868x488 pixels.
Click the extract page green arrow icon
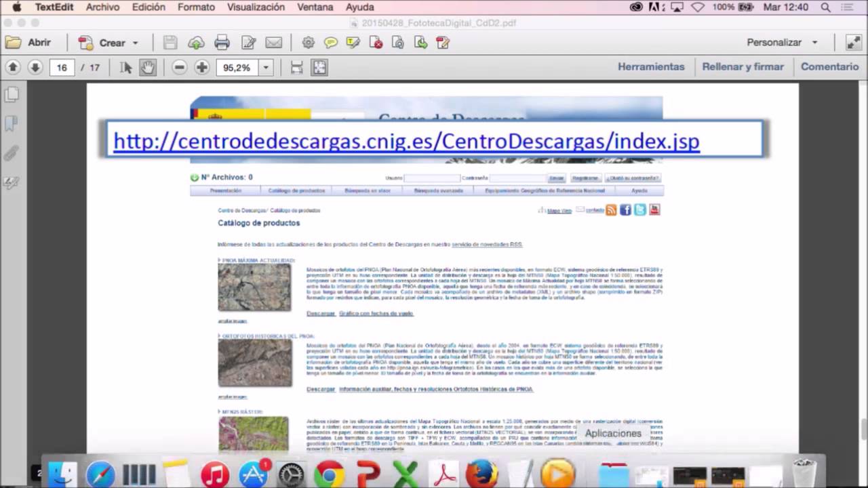(x=421, y=43)
